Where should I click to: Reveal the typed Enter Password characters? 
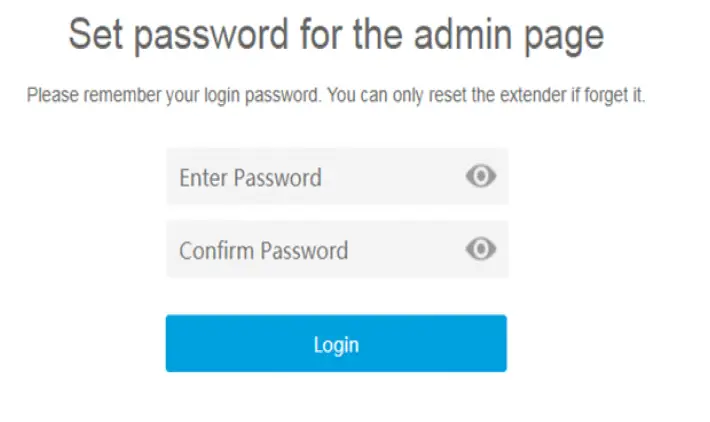[x=481, y=177]
